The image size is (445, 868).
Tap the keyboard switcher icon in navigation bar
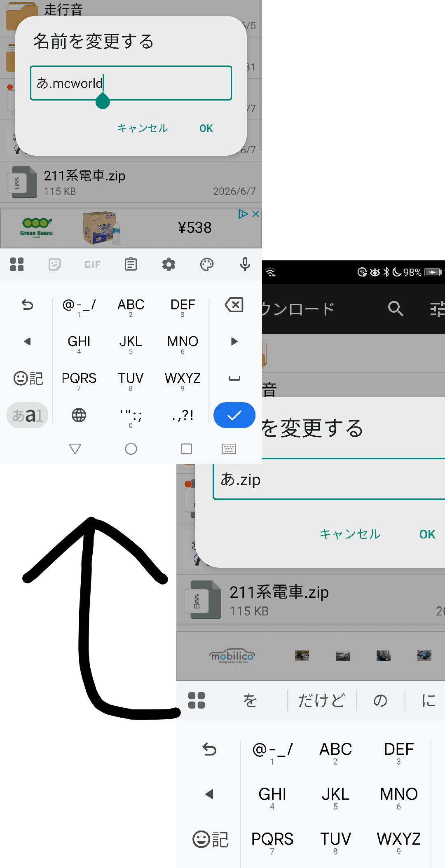(x=229, y=449)
